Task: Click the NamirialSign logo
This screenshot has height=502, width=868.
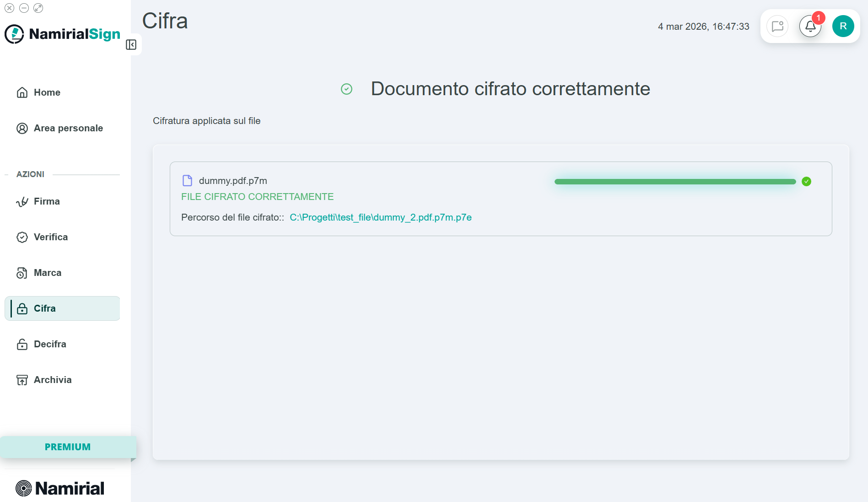Action: pyautogui.click(x=62, y=34)
